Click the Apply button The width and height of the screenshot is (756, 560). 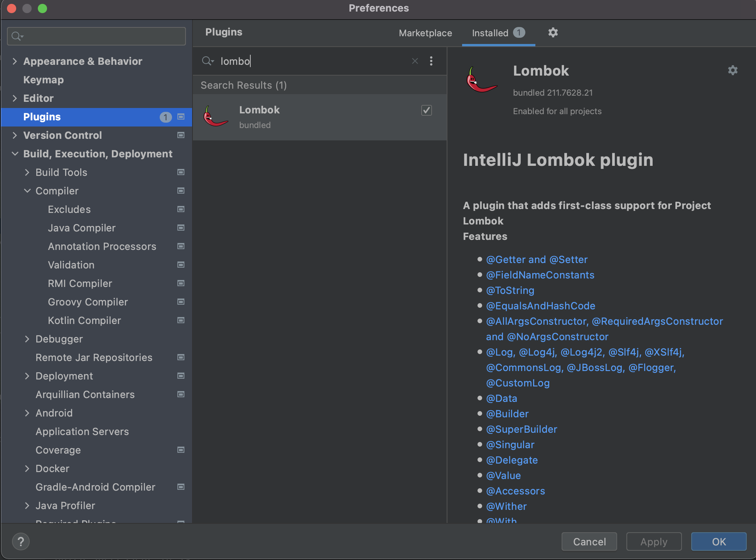(654, 541)
